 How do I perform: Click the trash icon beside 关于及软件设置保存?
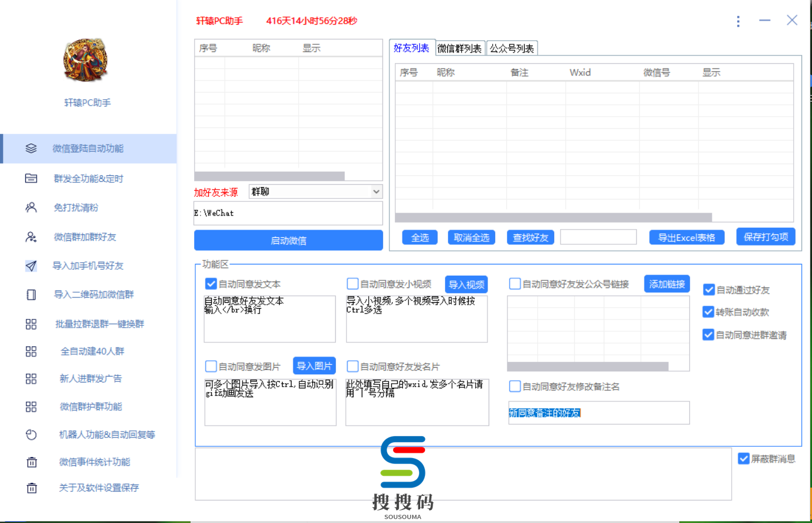pyautogui.click(x=32, y=488)
